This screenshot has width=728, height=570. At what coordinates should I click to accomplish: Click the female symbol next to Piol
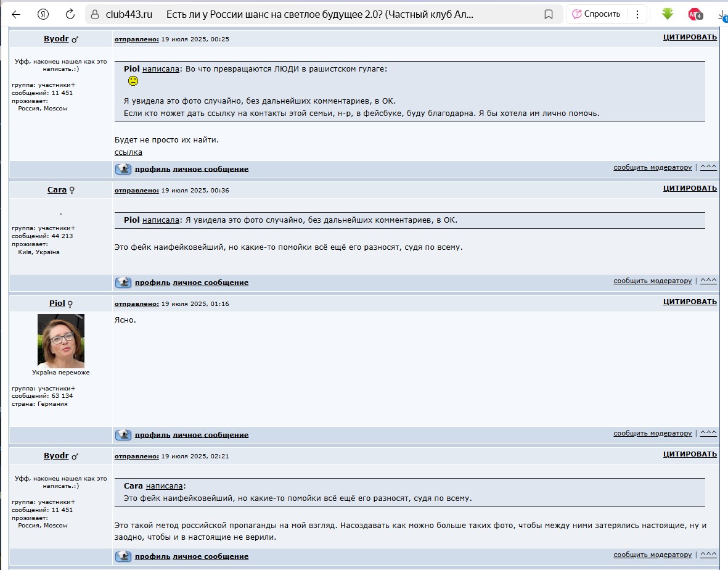click(x=70, y=304)
